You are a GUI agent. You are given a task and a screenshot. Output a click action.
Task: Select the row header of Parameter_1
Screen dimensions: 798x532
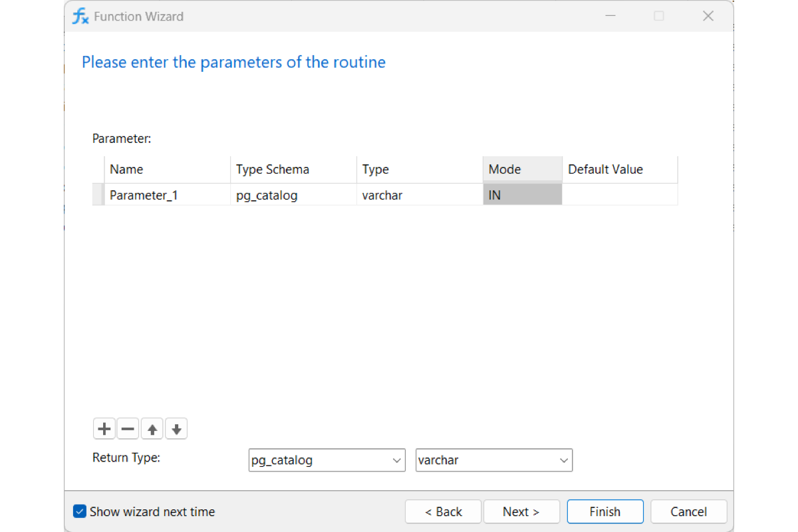coord(98,195)
